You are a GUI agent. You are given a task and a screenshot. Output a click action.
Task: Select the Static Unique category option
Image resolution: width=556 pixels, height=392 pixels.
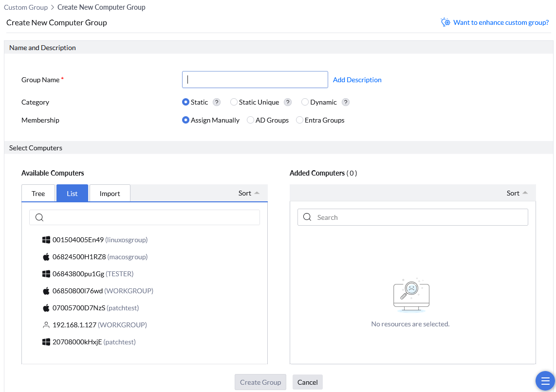coord(234,102)
